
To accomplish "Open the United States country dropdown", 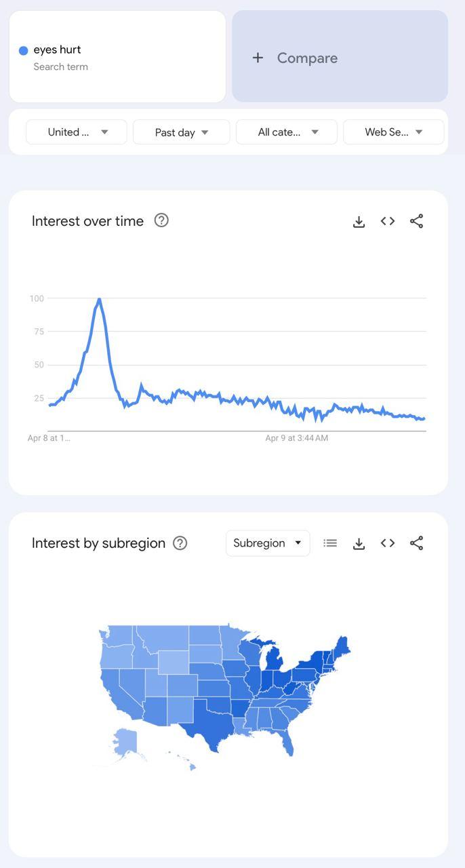I will point(77,132).
